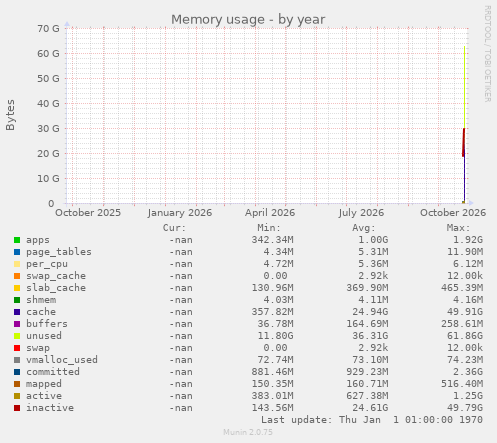The width and height of the screenshot is (497, 443).
Task: Click the dark blue cache legend swatch
Action: pos(17,312)
